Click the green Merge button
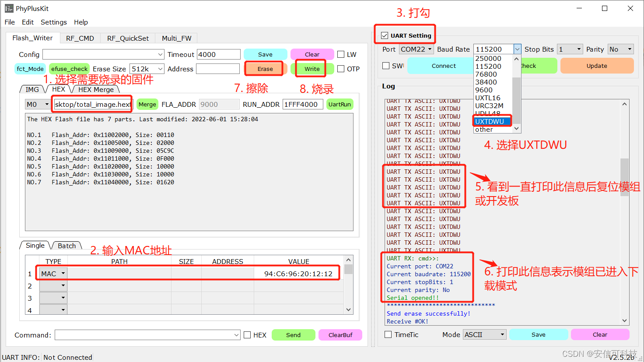This screenshot has height=362, width=644. click(x=147, y=104)
